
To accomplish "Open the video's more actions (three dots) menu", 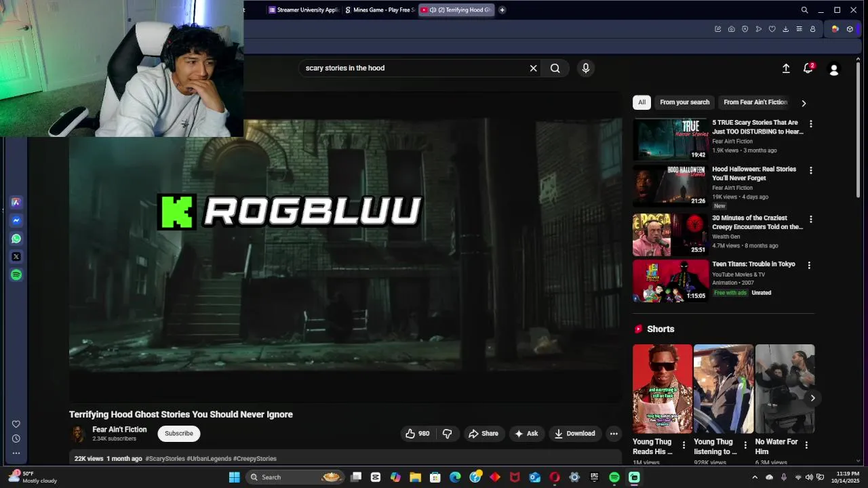I will click(614, 434).
